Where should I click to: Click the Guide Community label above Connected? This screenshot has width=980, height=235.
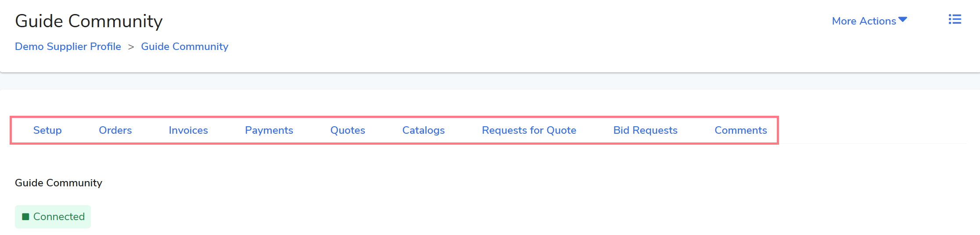pyautogui.click(x=58, y=183)
